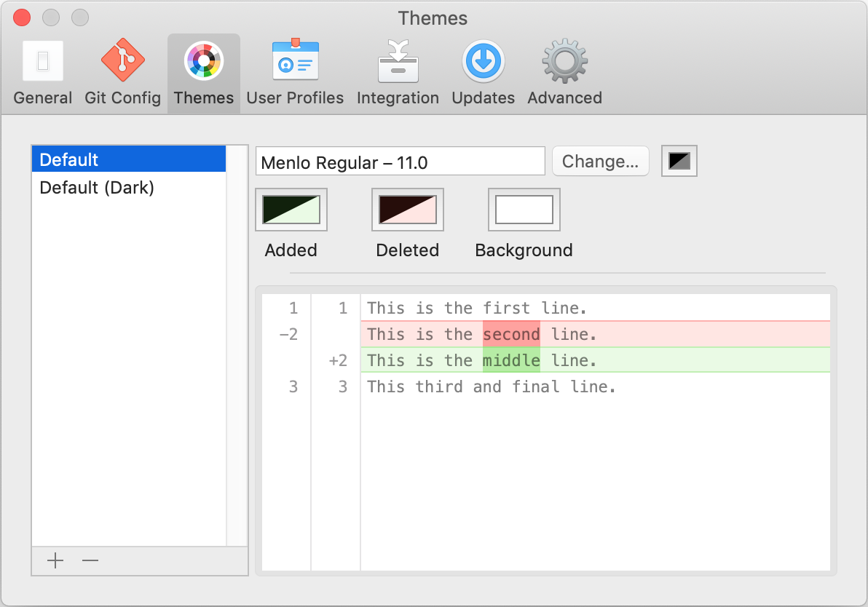
Task: Open the General preferences pane
Action: 43,73
